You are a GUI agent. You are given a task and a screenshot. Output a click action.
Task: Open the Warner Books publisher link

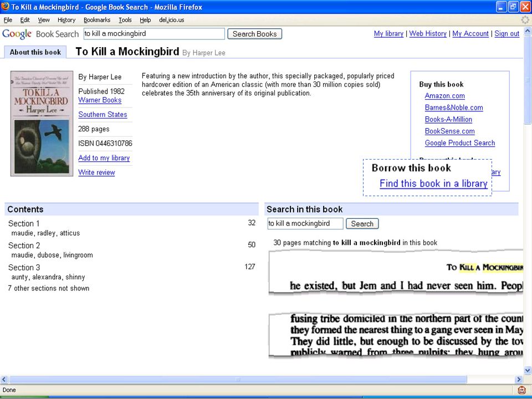point(100,100)
